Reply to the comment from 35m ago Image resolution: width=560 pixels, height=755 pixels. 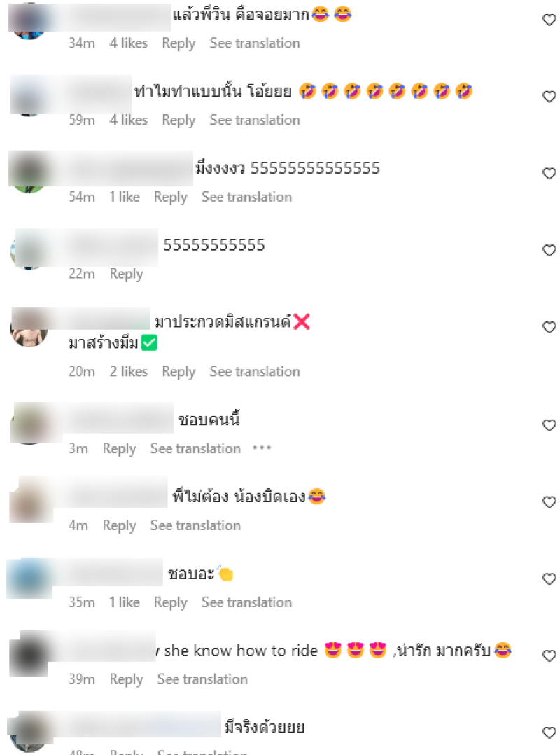pos(170,603)
